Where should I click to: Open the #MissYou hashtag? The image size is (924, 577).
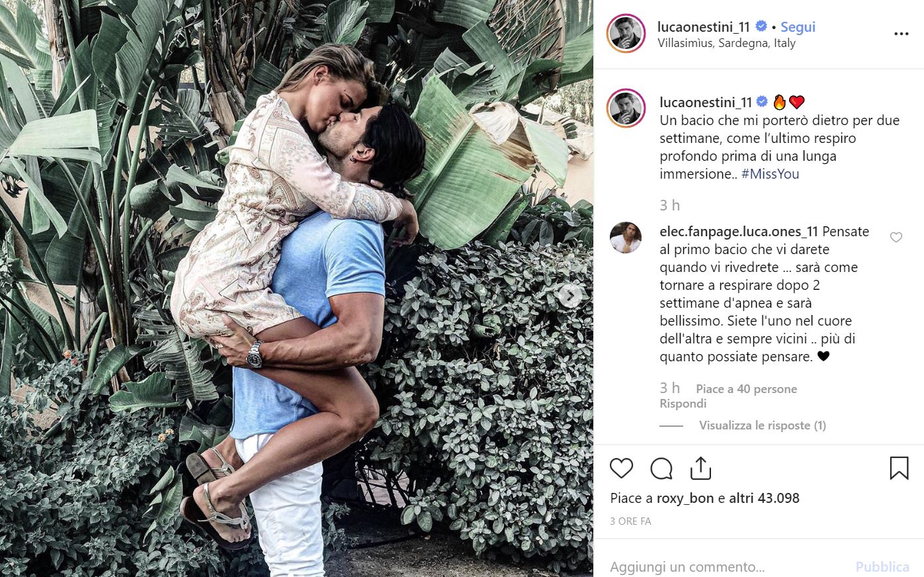tap(770, 174)
